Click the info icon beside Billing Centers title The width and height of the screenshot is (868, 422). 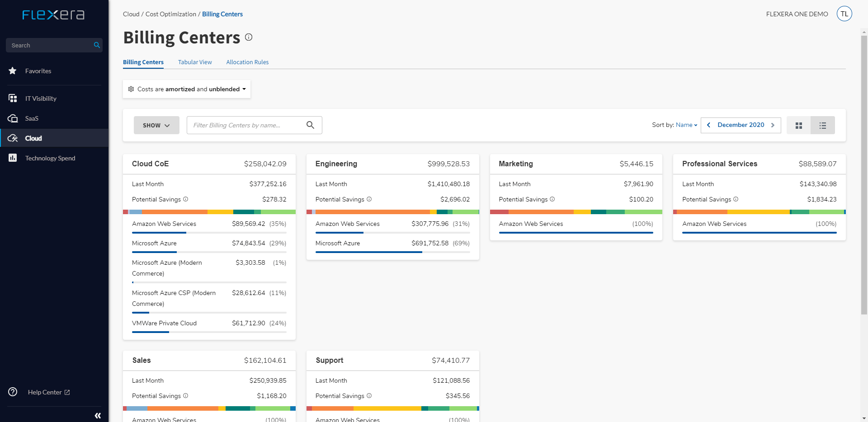point(249,38)
